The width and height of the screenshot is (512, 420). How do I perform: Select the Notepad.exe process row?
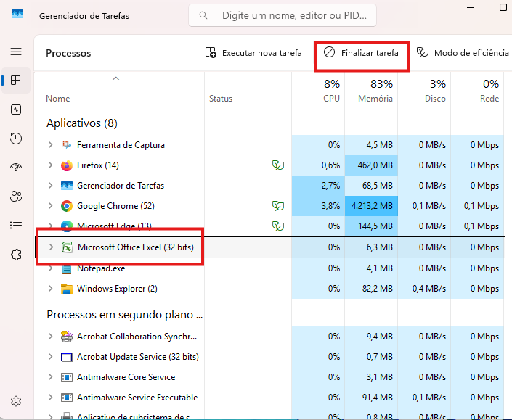pyautogui.click(x=269, y=268)
